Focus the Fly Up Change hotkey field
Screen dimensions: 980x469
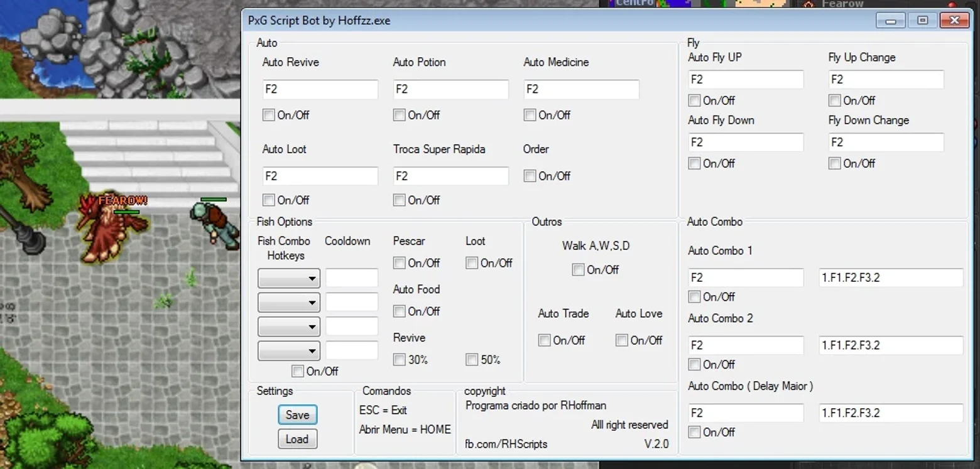tap(886, 79)
